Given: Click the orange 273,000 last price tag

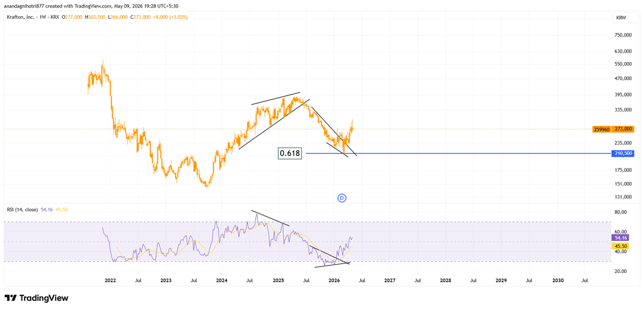Looking at the screenshot, I should (623, 129).
